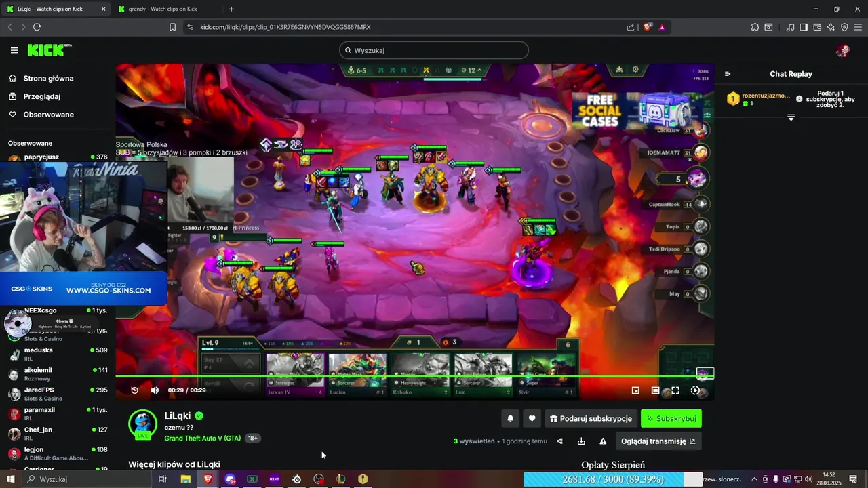Open File Explorer from taskbar

click(x=185, y=479)
